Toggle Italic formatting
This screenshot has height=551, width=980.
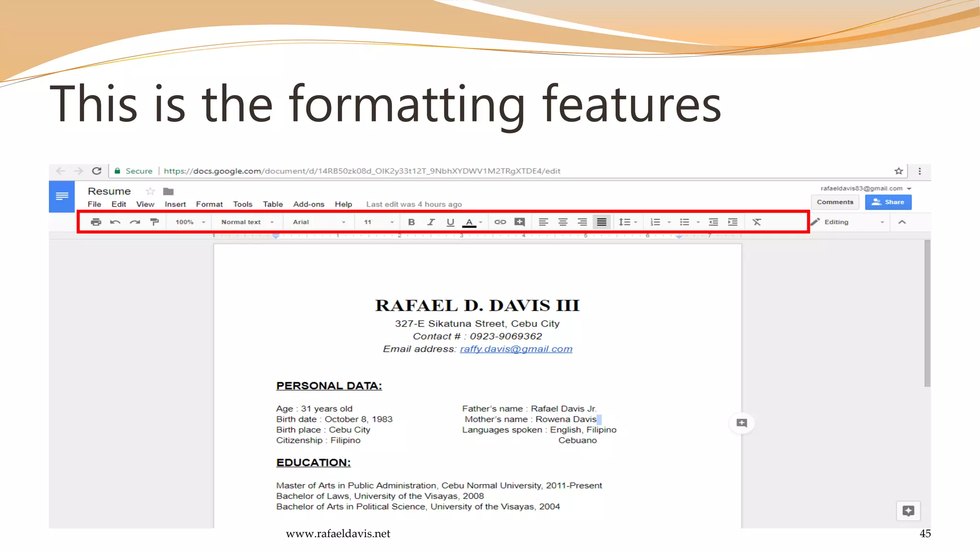pos(431,222)
